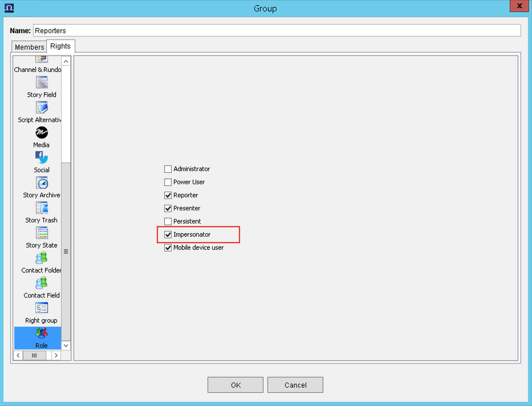Toggle the Persistent checkbox

click(168, 222)
